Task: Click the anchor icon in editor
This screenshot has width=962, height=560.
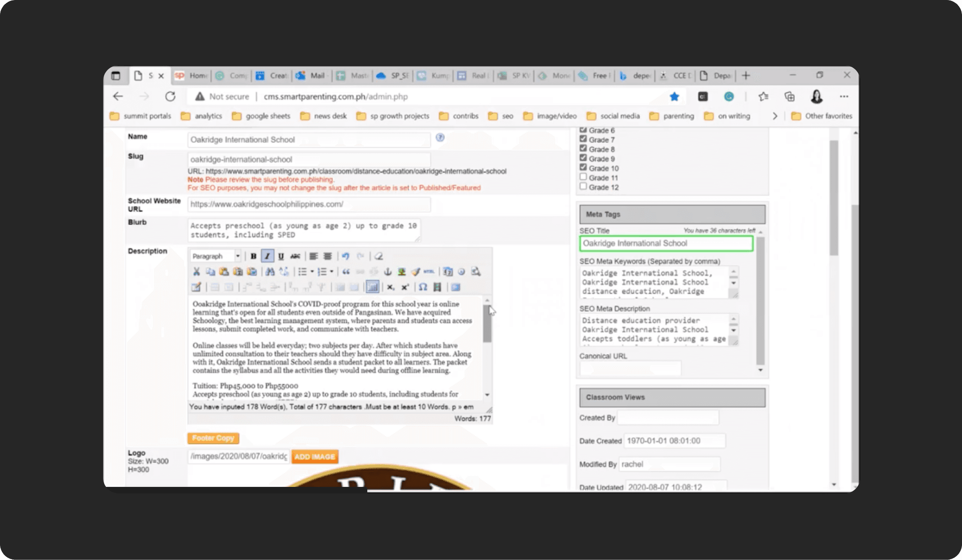Action: (387, 272)
